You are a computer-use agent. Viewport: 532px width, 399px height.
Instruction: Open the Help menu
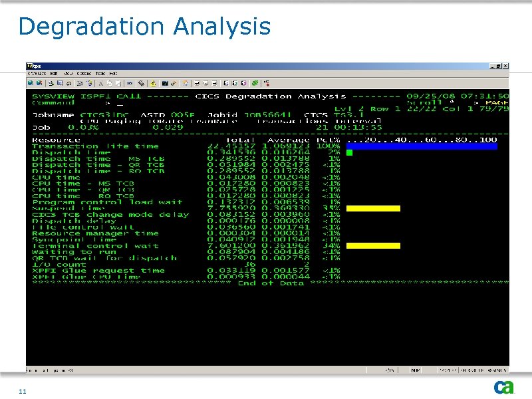coord(113,73)
